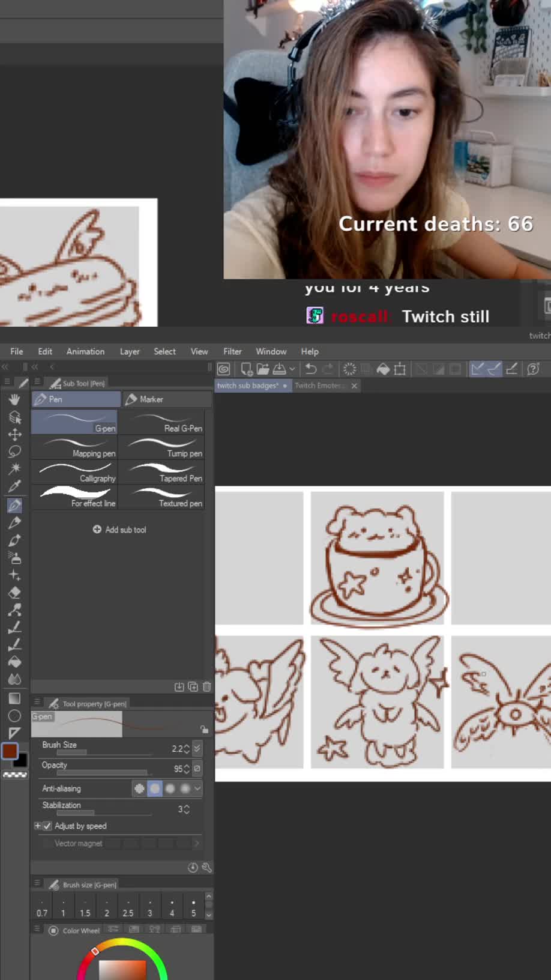
Task: Reset tool properties to initial settings
Action: tap(193, 868)
